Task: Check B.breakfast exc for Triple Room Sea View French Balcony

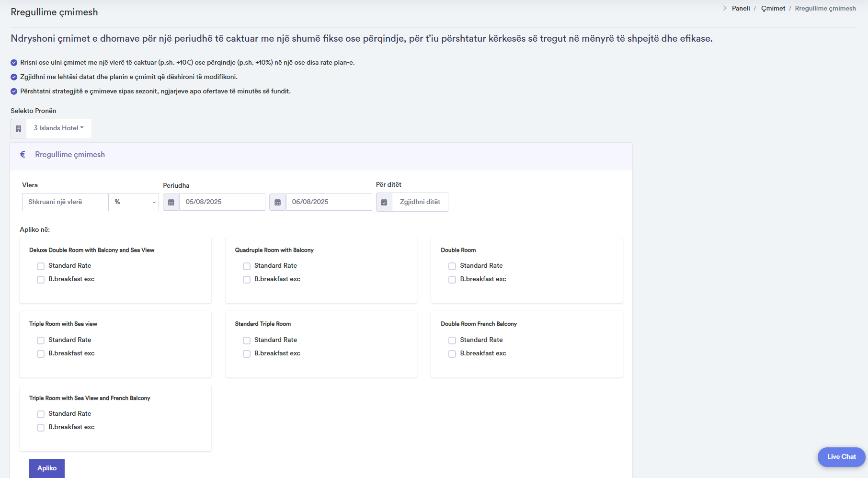Action: [41, 428]
